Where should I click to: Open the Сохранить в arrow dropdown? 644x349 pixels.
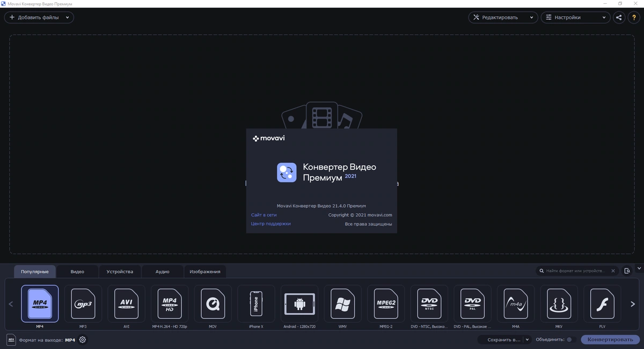(527, 339)
